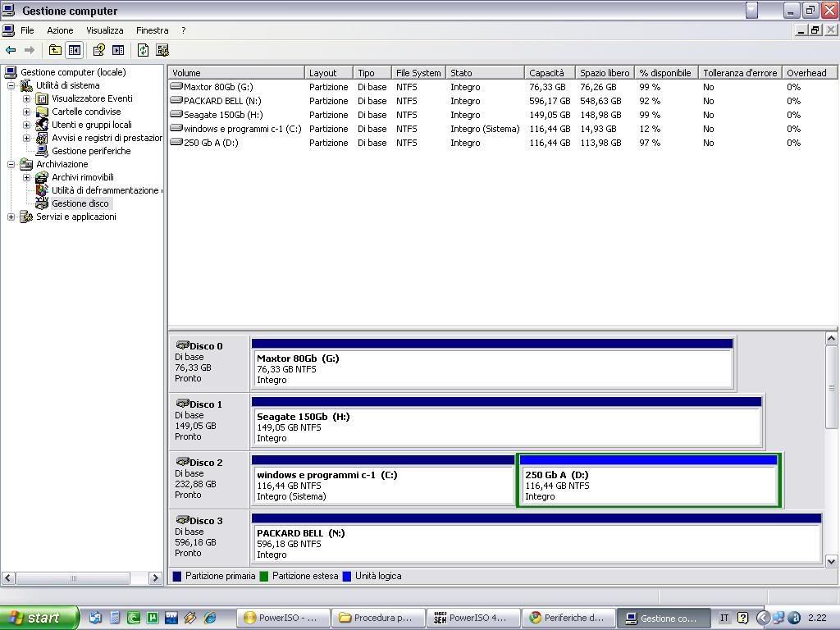Image resolution: width=840 pixels, height=630 pixels.
Task: Toggle the show/hide console tree icon
Action: click(x=74, y=50)
